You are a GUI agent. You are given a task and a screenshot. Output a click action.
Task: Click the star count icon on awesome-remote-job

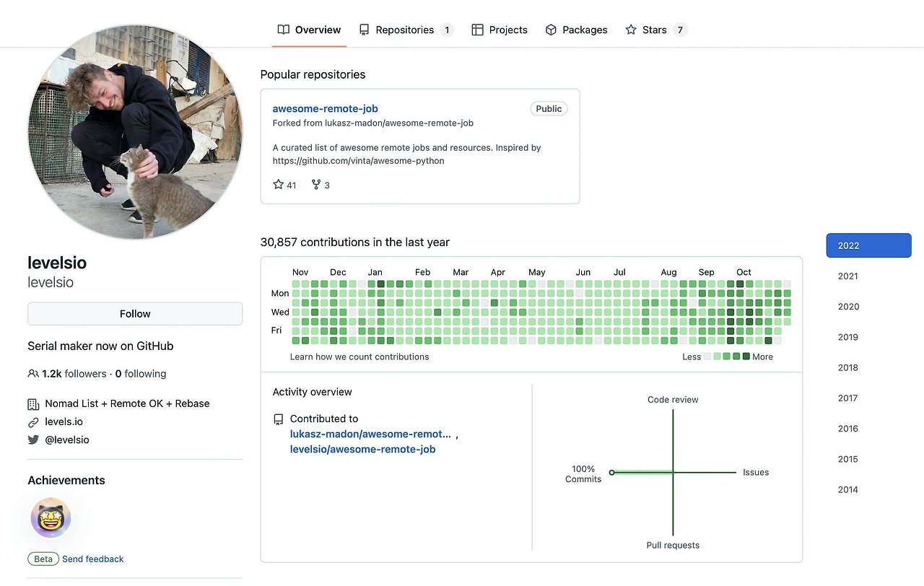point(279,185)
